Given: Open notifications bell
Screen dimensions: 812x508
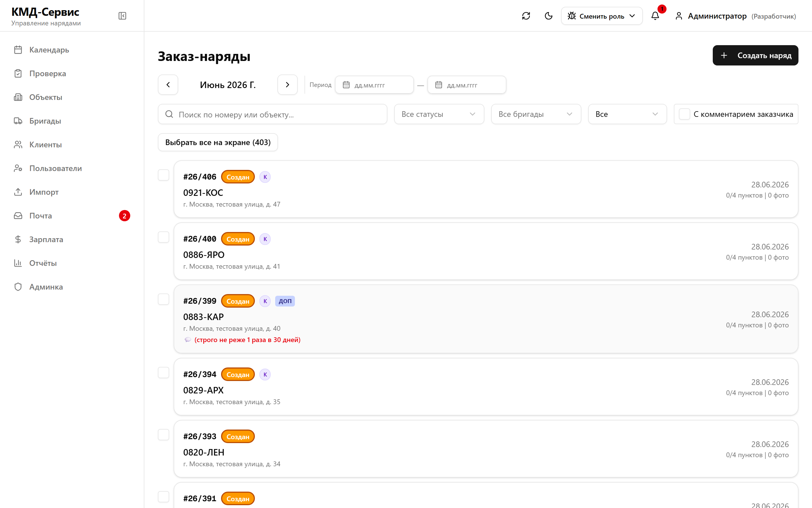Looking at the screenshot, I should [x=655, y=16].
